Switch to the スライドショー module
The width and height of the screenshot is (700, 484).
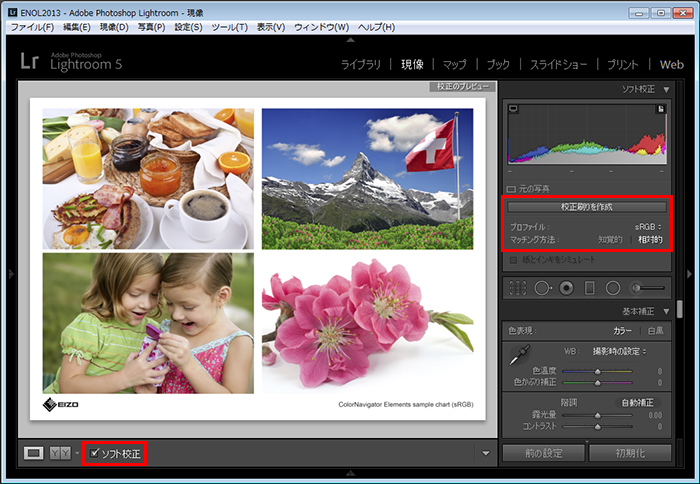[558, 65]
